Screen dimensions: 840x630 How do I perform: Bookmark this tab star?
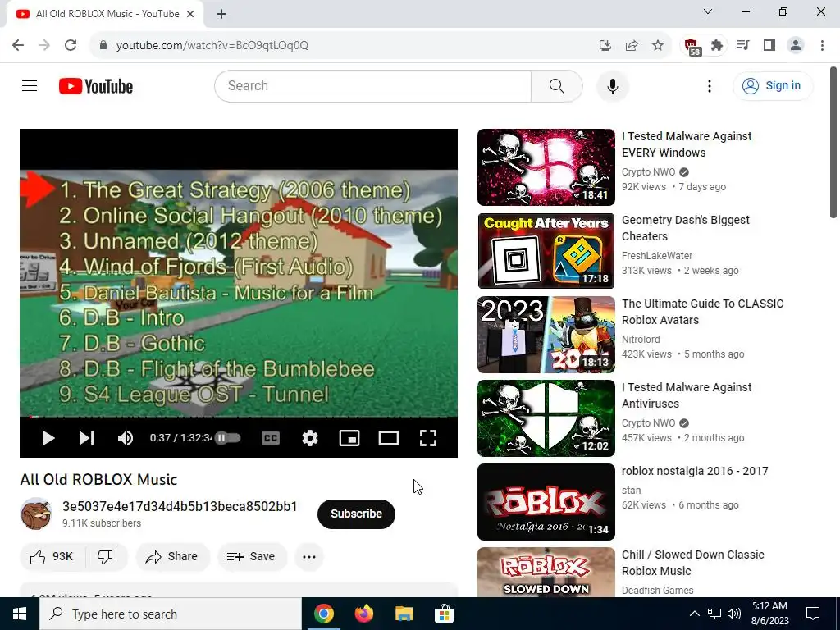[658, 46]
